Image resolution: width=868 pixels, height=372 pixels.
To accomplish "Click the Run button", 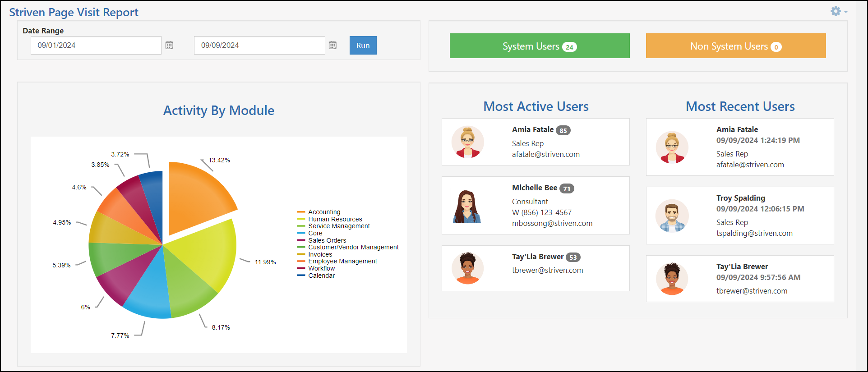I will click(363, 46).
